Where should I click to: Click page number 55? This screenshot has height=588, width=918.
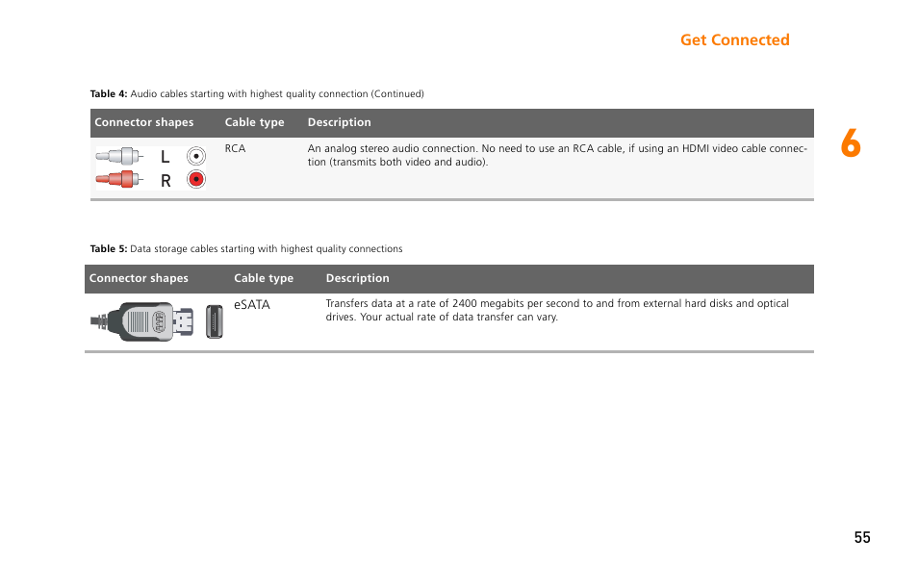pyautogui.click(x=862, y=537)
